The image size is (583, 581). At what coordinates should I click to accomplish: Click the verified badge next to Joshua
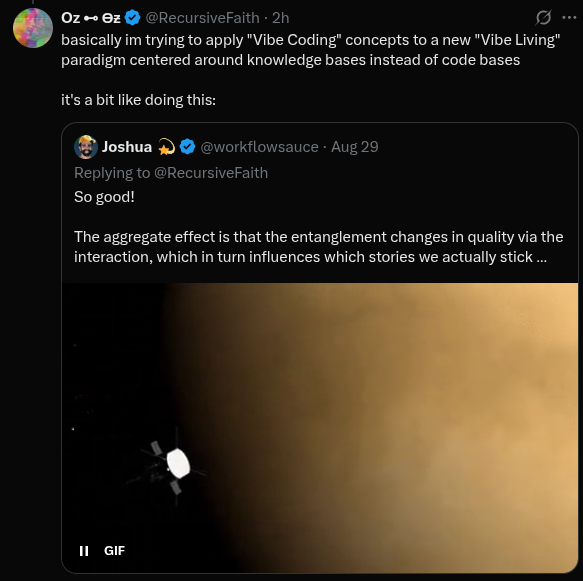(187, 147)
